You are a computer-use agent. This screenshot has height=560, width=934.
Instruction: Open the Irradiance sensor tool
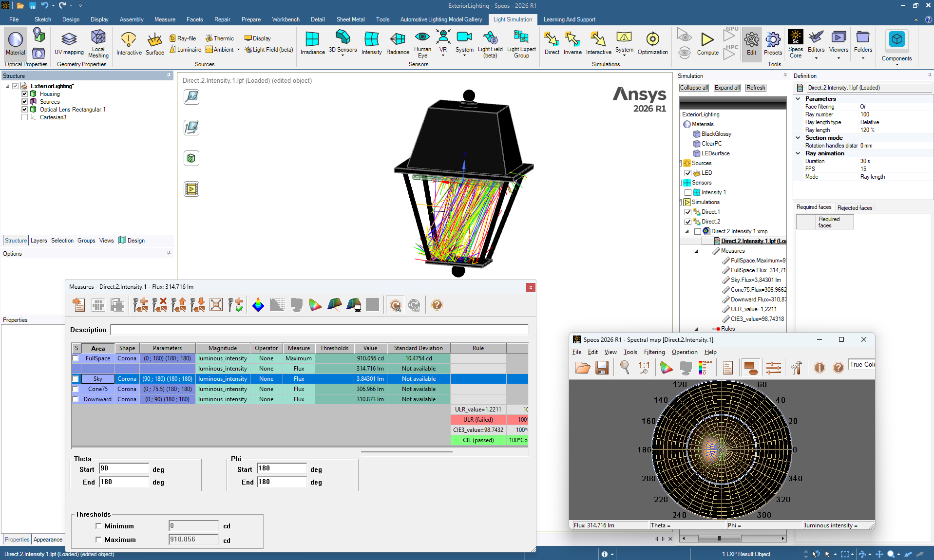point(312,43)
